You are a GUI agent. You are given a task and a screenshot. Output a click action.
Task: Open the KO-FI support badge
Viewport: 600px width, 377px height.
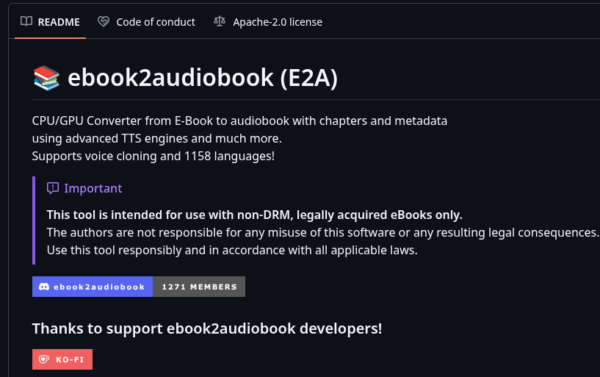62,359
